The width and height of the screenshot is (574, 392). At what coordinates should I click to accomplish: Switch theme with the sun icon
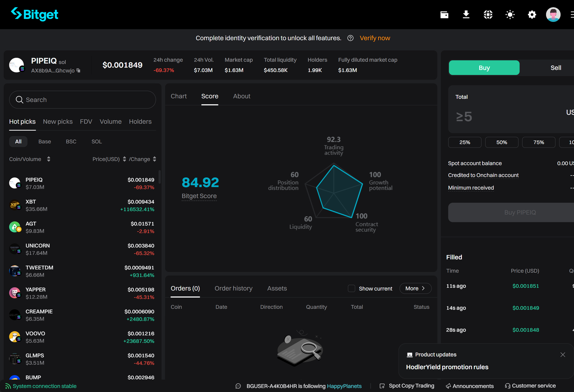pos(510,14)
